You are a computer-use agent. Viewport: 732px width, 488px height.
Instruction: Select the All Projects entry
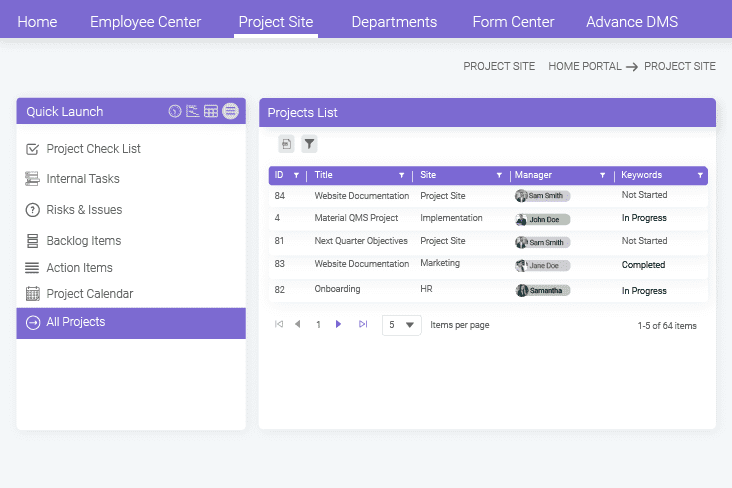pyautogui.click(x=131, y=323)
